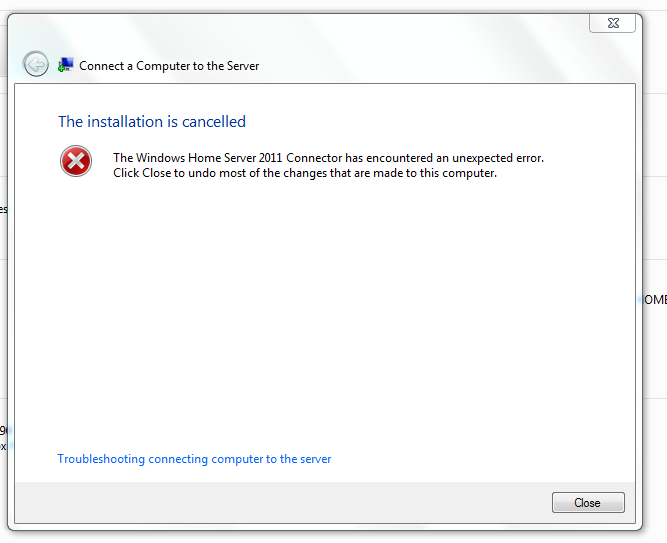Viewport: 667px width, 543px height.
Task: Click the background window area below "OME"
Action: [x=655, y=353]
